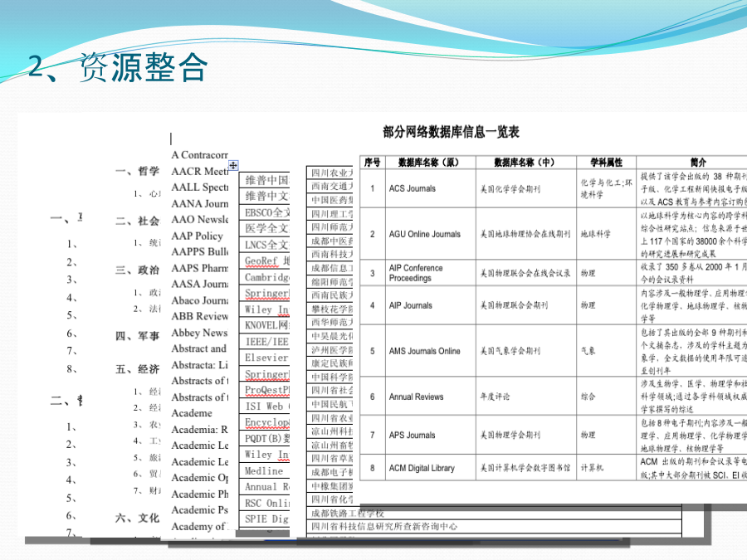The image size is (747, 560).
Task: Click the '二、社会' category heading
Action: coord(137,221)
